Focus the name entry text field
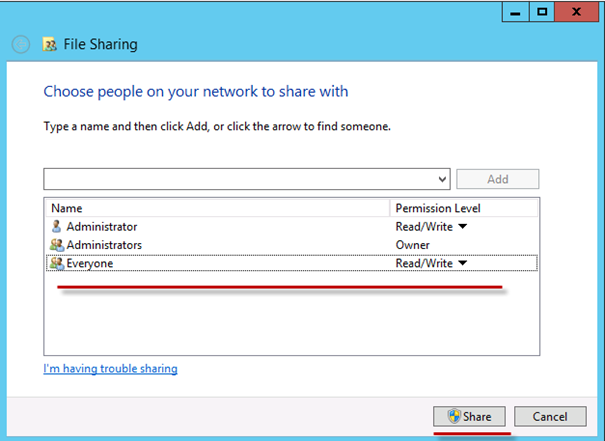Image resolution: width=605 pixels, height=441 pixels. pos(240,179)
